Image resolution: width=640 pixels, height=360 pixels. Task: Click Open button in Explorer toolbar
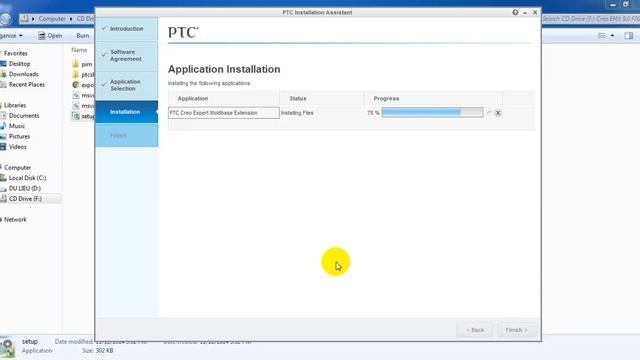pyautogui.click(x=50, y=36)
